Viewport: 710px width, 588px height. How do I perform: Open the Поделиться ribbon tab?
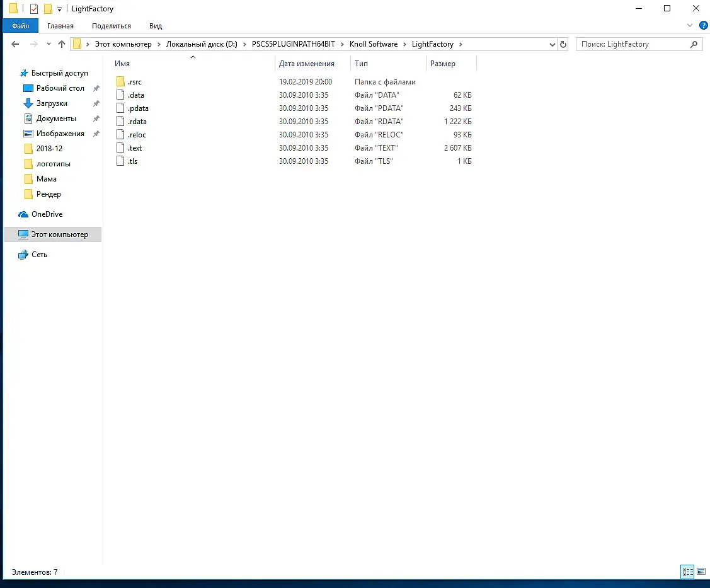click(x=112, y=26)
